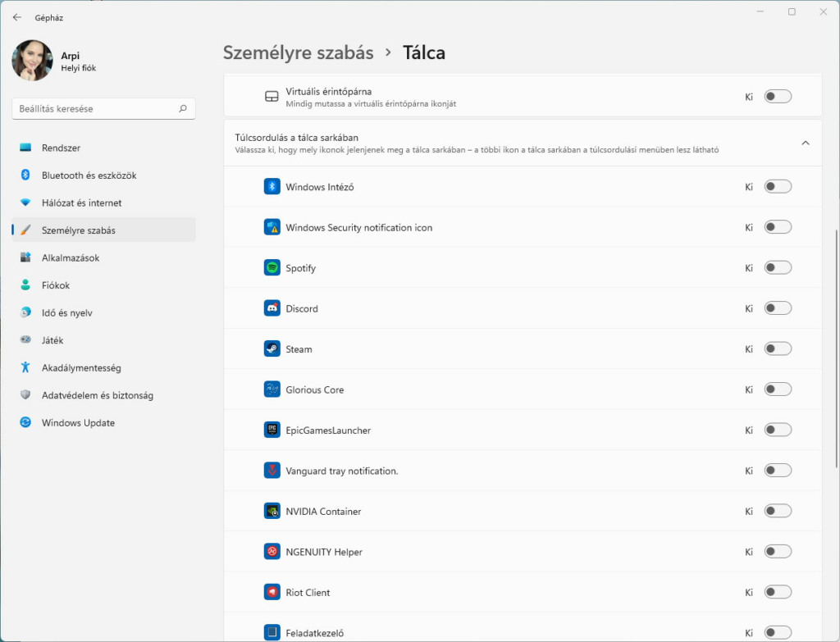Collapse the Túlcsordulás a tálca sarkában section
The image size is (840, 642).
pos(805,143)
